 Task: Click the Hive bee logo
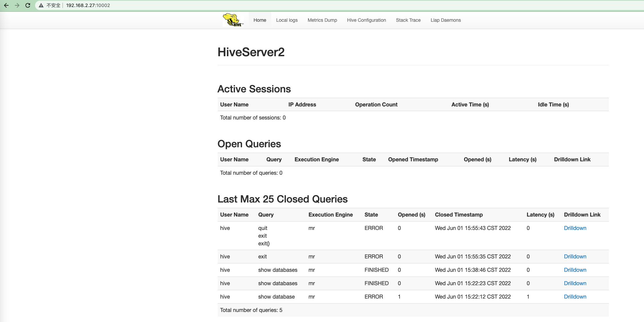(233, 20)
